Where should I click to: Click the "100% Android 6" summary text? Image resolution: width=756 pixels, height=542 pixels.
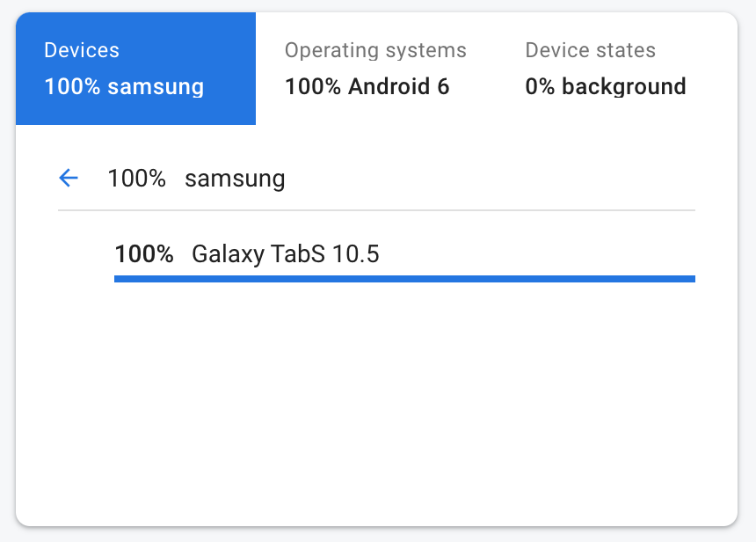point(367,87)
